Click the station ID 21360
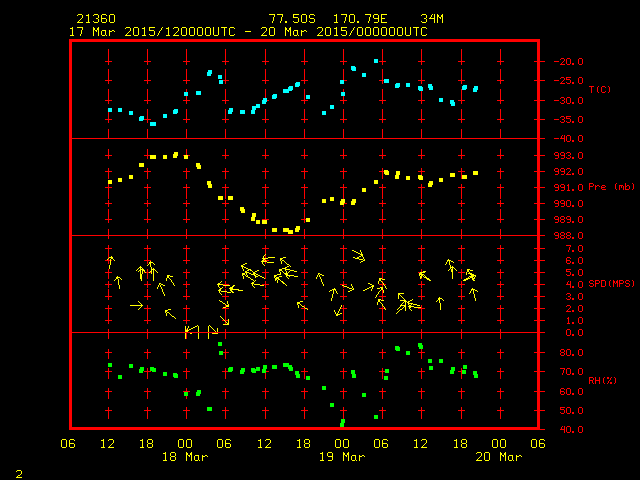This screenshot has height=480, width=640. (94, 19)
